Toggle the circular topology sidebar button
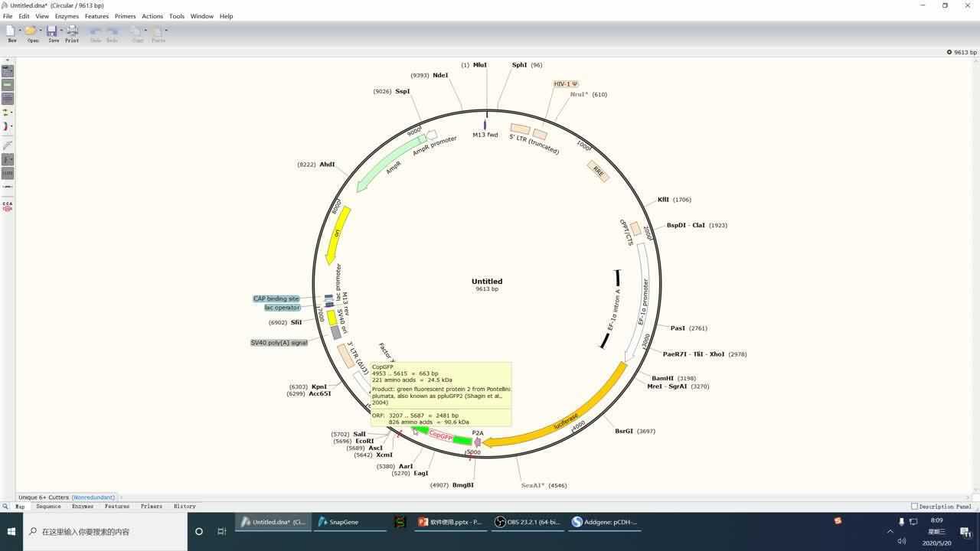The height and width of the screenshot is (551, 980). 8,126
